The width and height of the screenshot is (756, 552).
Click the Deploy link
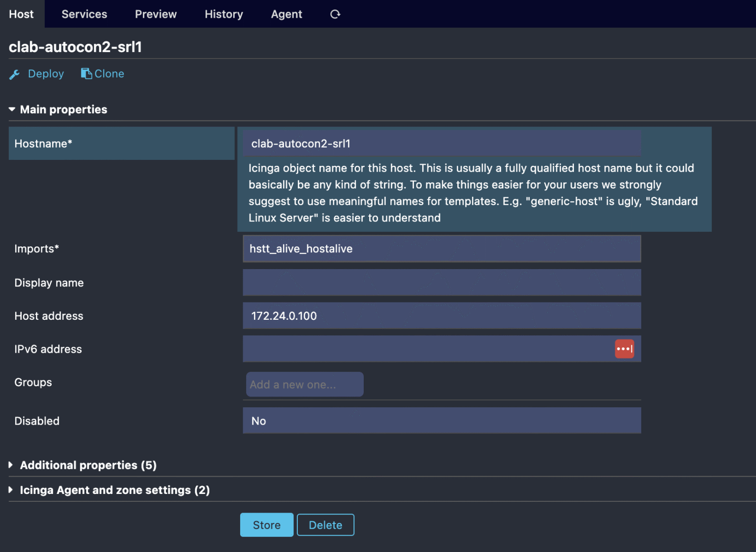[46, 73]
